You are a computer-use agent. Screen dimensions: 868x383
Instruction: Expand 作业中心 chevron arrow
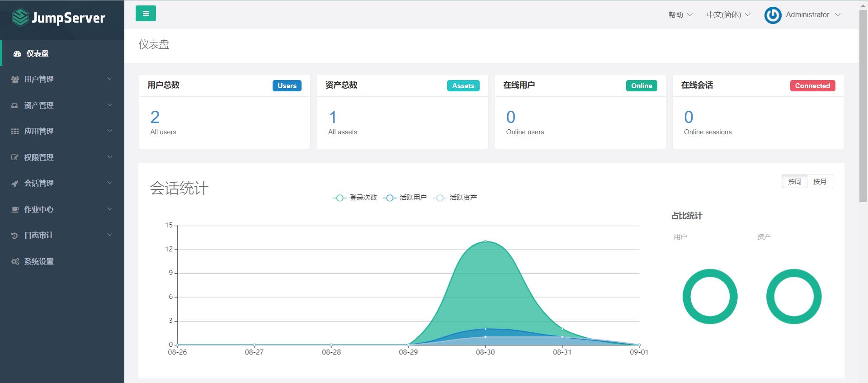click(110, 209)
